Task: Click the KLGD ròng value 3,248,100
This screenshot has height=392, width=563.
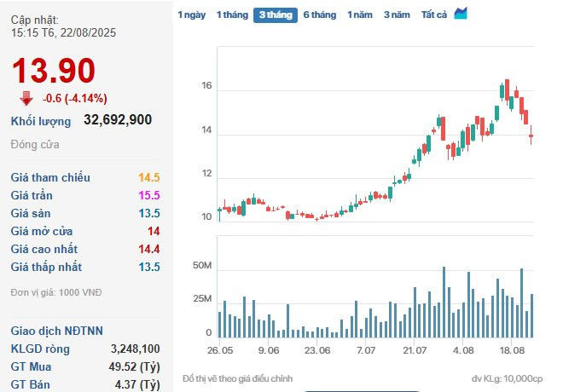Action: click(135, 349)
